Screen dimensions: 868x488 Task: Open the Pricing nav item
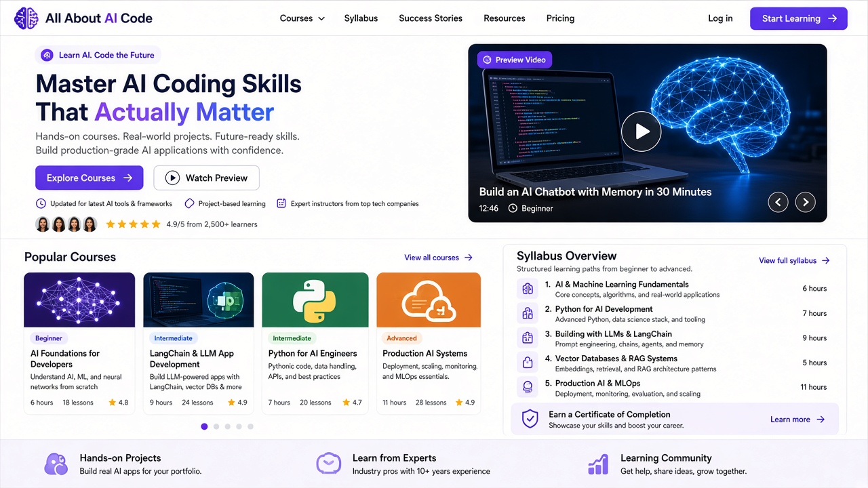click(560, 18)
